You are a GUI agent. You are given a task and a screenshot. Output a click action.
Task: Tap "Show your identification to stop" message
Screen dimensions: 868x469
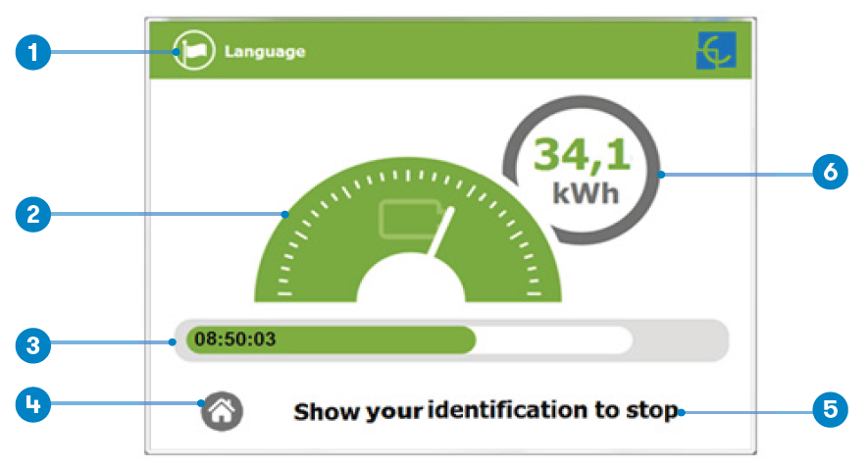pos(485,411)
